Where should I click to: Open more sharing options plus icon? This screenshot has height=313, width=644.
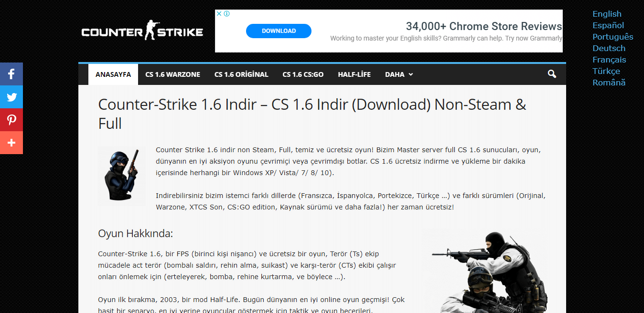(11, 143)
